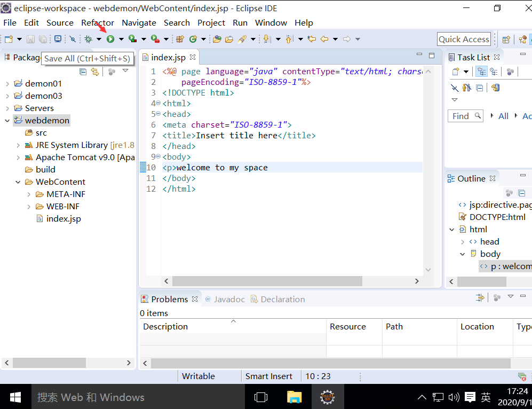
Task: Expand head node in Outline
Action: click(463, 242)
